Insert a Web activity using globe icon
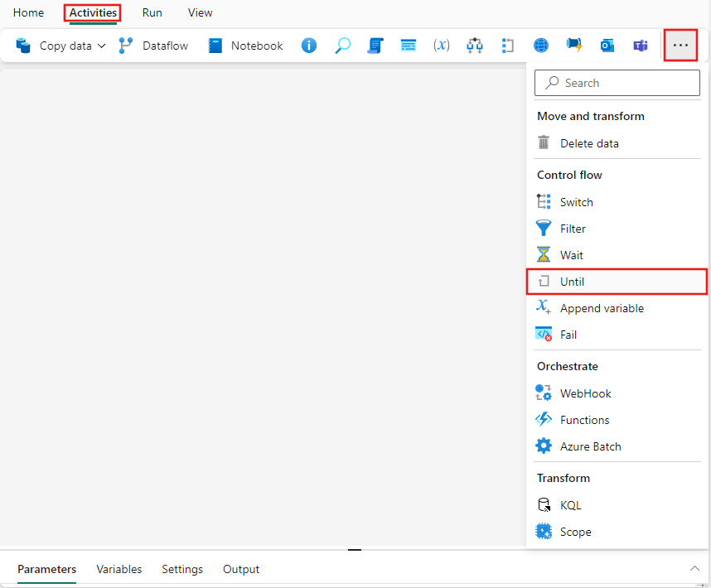The image size is (711, 588). pyautogui.click(x=541, y=46)
